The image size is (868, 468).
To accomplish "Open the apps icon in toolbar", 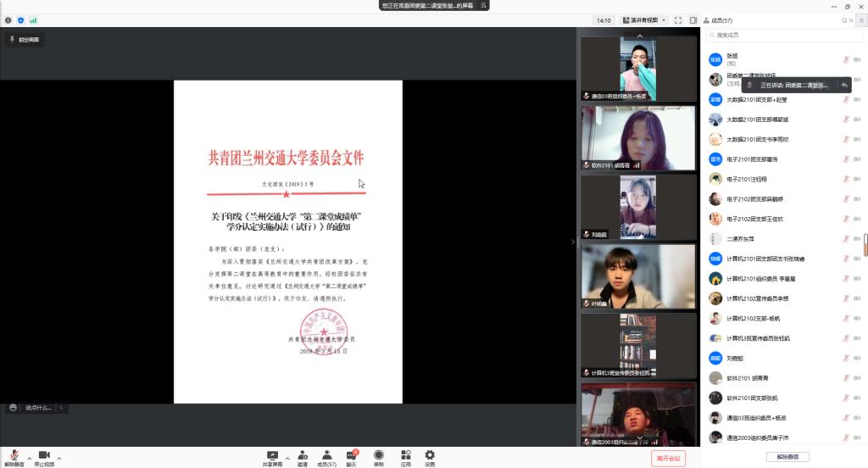I will tap(406, 454).
